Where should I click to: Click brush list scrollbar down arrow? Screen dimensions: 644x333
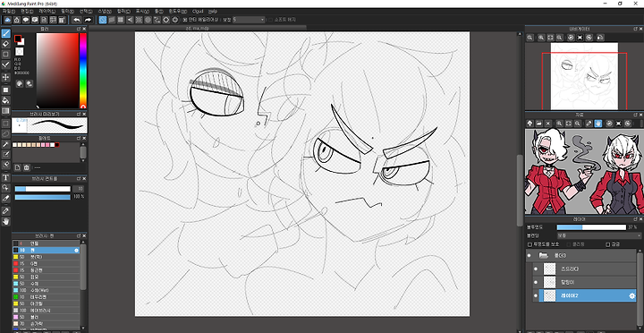coord(83,329)
